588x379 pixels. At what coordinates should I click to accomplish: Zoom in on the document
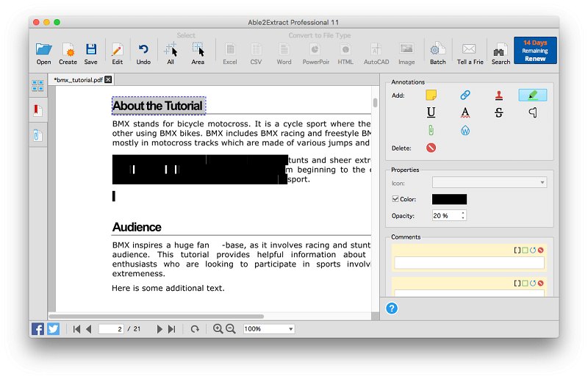[x=218, y=329]
